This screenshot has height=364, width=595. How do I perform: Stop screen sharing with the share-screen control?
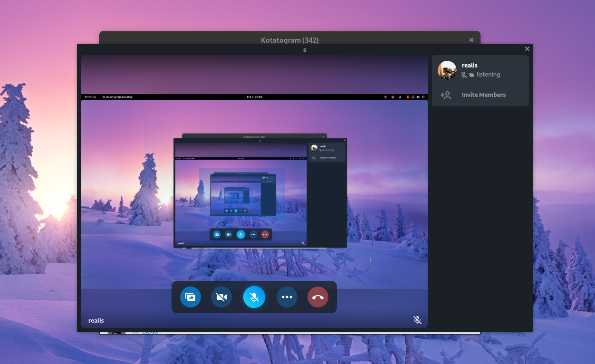tap(190, 297)
